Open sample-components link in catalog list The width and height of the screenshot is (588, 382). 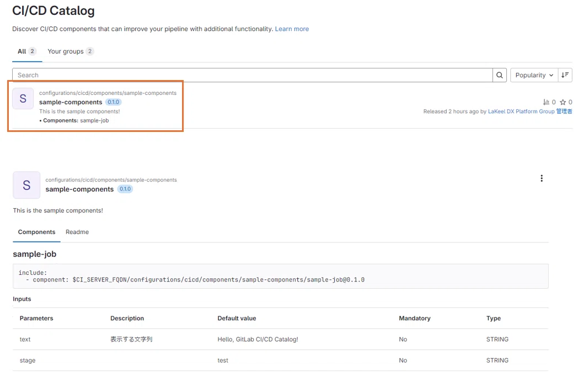pos(71,102)
